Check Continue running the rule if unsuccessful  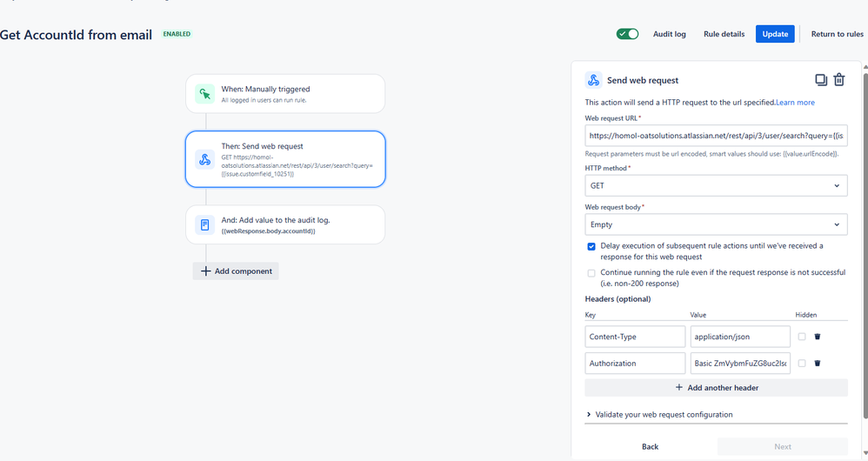click(x=591, y=273)
